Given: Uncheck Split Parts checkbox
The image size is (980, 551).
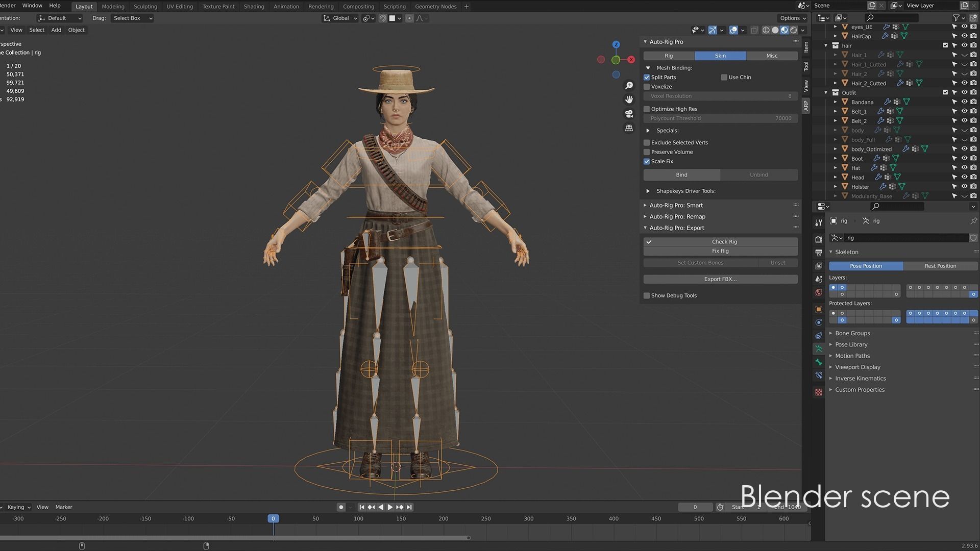Looking at the screenshot, I should coord(647,78).
